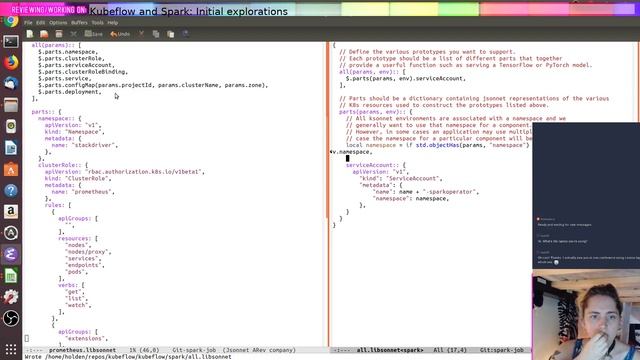Open the Options menu
The image size is (640, 360).
pos(58,23)
